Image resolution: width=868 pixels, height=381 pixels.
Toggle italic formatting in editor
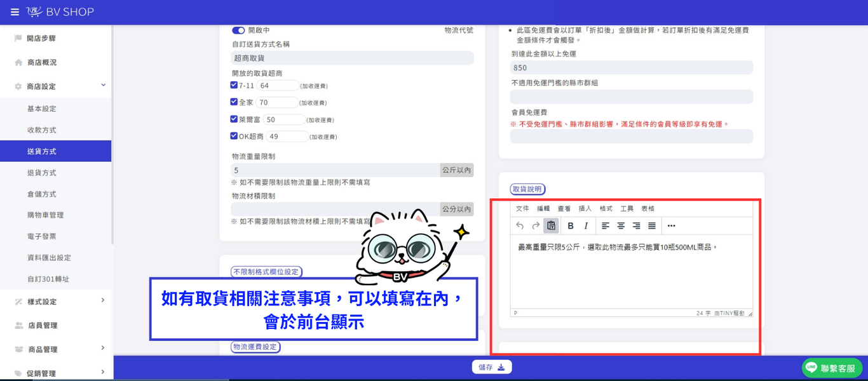pyautogui.click(x=586, y=225)
